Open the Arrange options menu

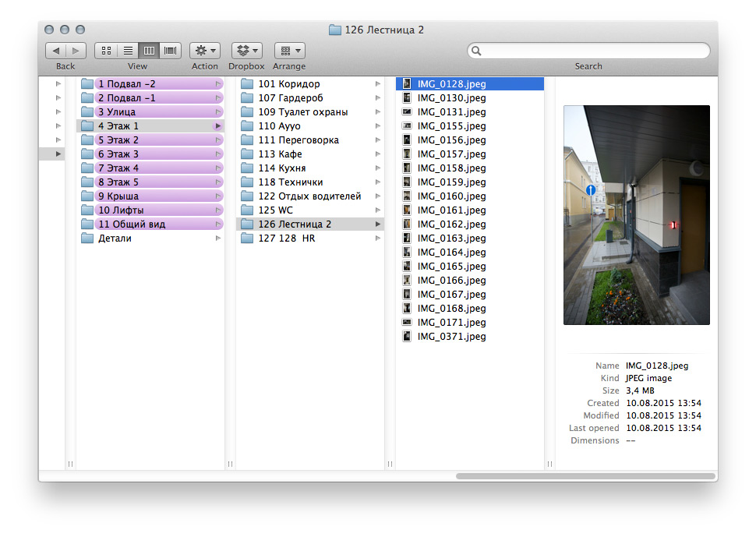pyautogui.click(x=289, y=51)
